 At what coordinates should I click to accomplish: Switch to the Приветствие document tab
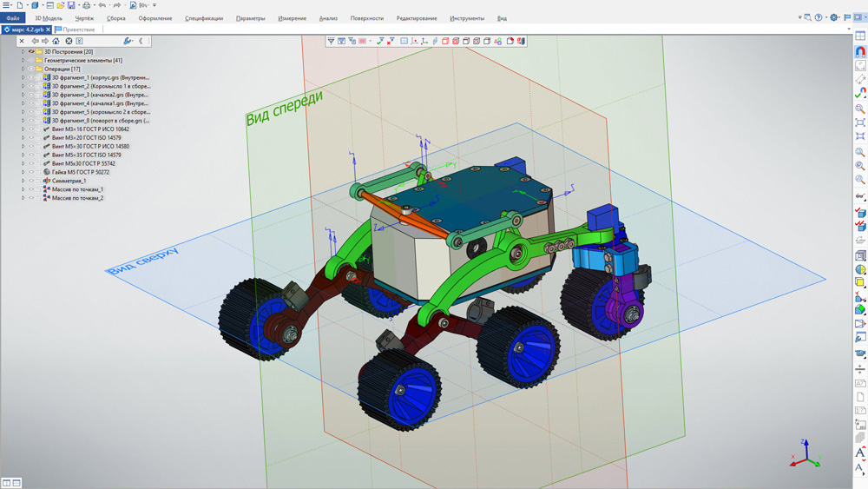point(78,30)
